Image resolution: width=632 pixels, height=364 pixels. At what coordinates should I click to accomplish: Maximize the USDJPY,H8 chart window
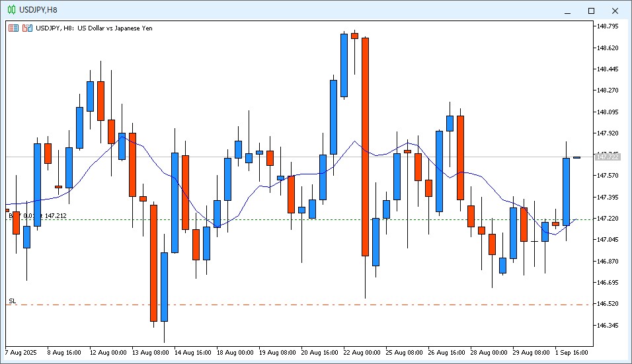pos(591,11)
